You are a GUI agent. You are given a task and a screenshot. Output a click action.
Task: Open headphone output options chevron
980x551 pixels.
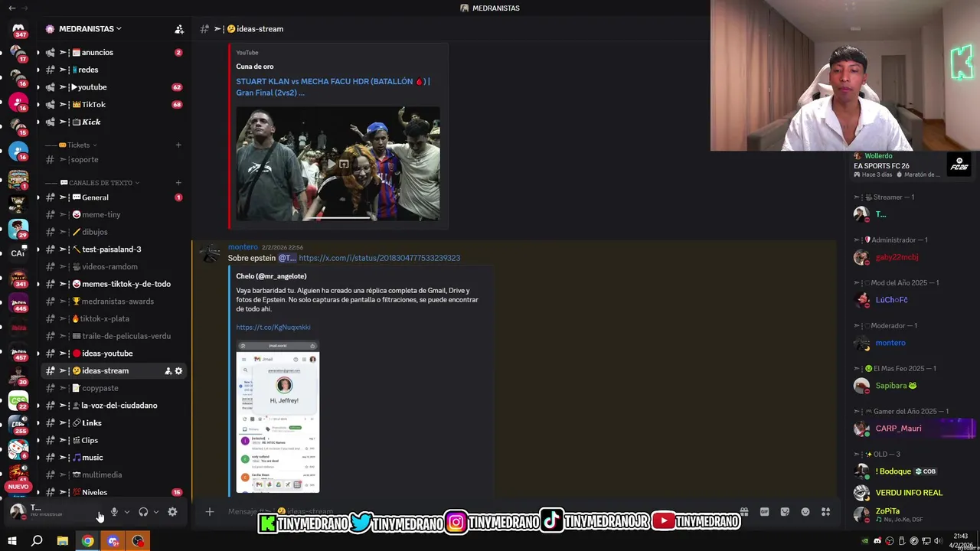(155, 512)
